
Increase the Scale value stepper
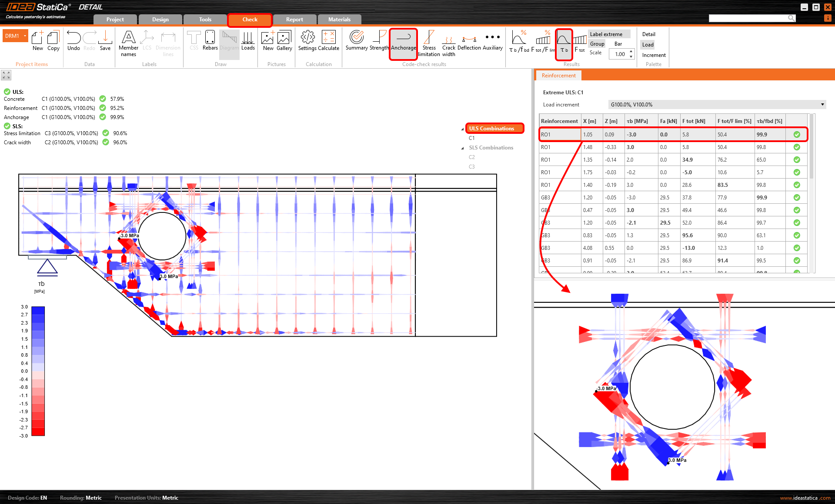click(631, 52)
